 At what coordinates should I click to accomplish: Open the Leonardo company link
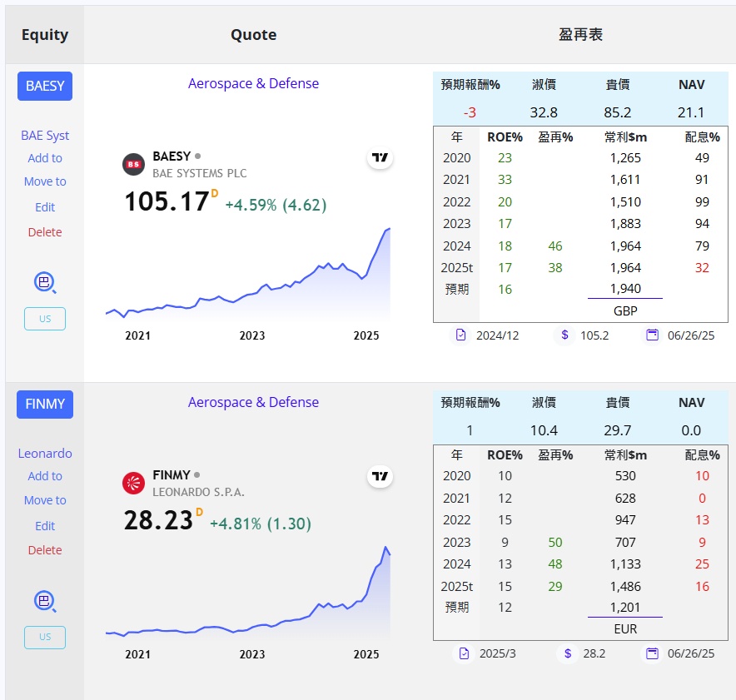(x=45, y=454)
